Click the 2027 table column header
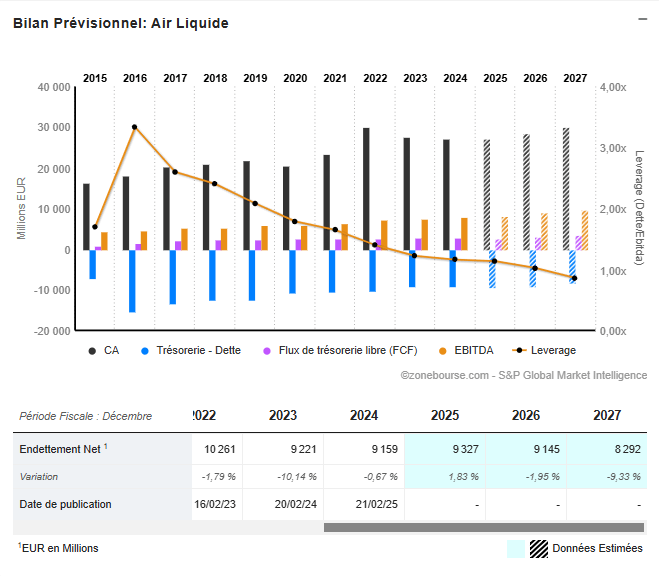Viewport: 659px width, 576px height. point(607,416)
